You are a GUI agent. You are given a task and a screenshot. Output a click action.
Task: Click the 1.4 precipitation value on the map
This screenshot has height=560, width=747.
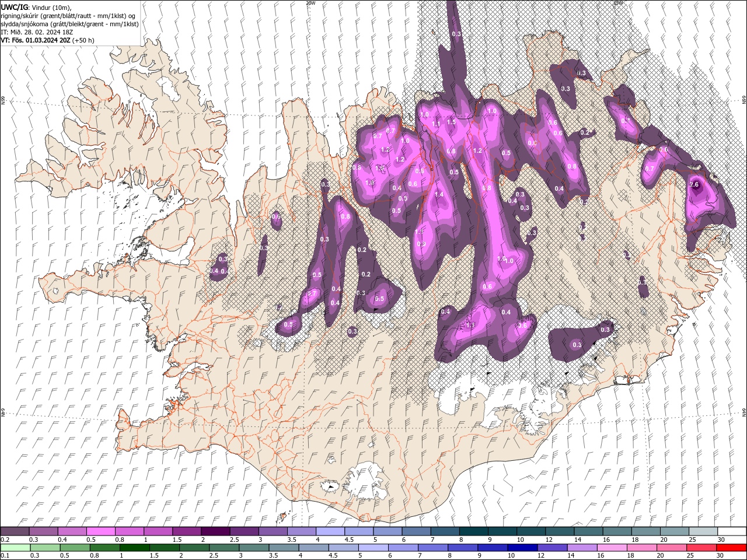tap(439, 194)
